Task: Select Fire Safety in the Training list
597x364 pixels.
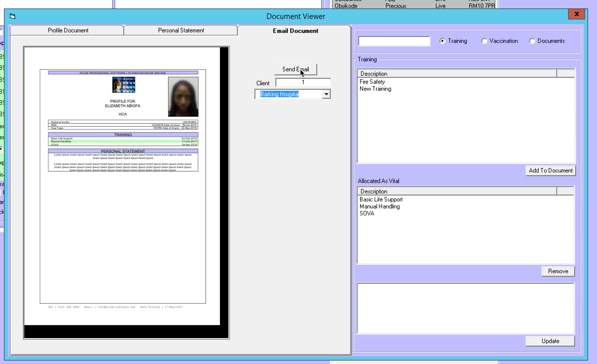Action: pyautogui.click(x=372, y=82)
